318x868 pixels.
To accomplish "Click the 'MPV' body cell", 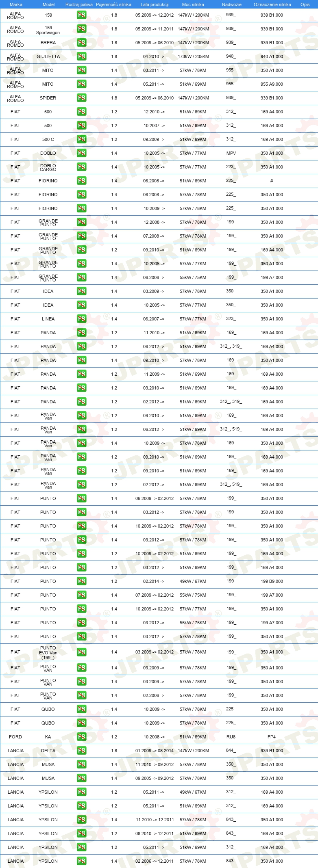I will pos(231,153).
